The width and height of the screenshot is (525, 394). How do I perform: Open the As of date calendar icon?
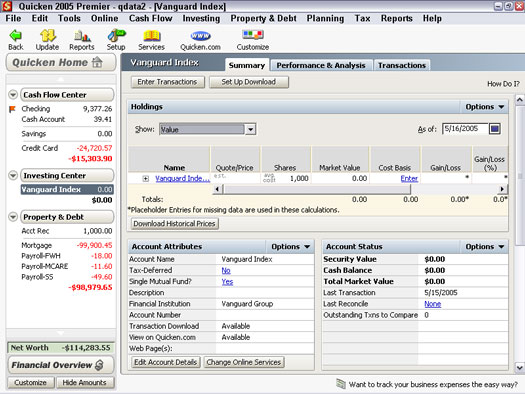pos(495,129)
